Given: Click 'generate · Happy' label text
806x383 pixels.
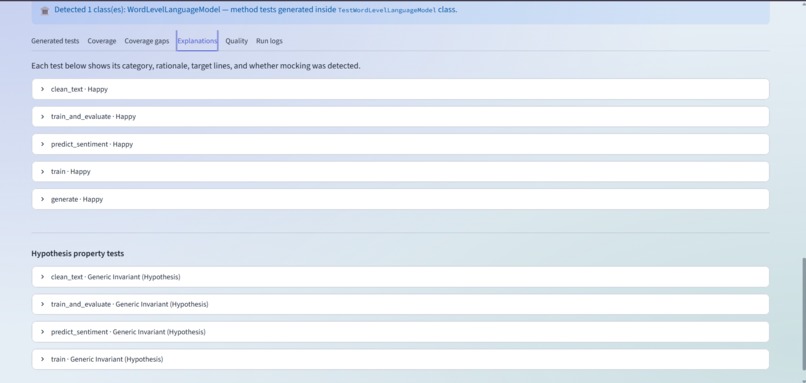Looking at the screenshot, I should 77,199.
